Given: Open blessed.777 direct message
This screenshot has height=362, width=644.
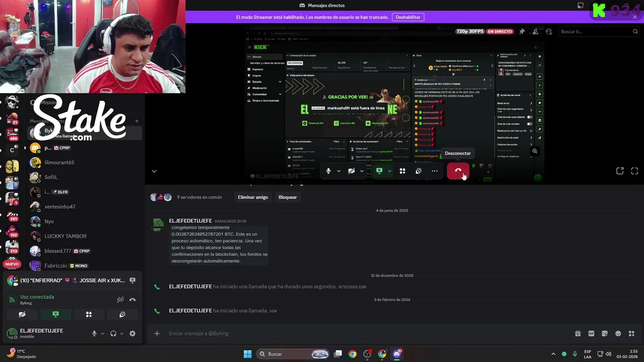Looking at the screenshot, I should tap(86, 251).
